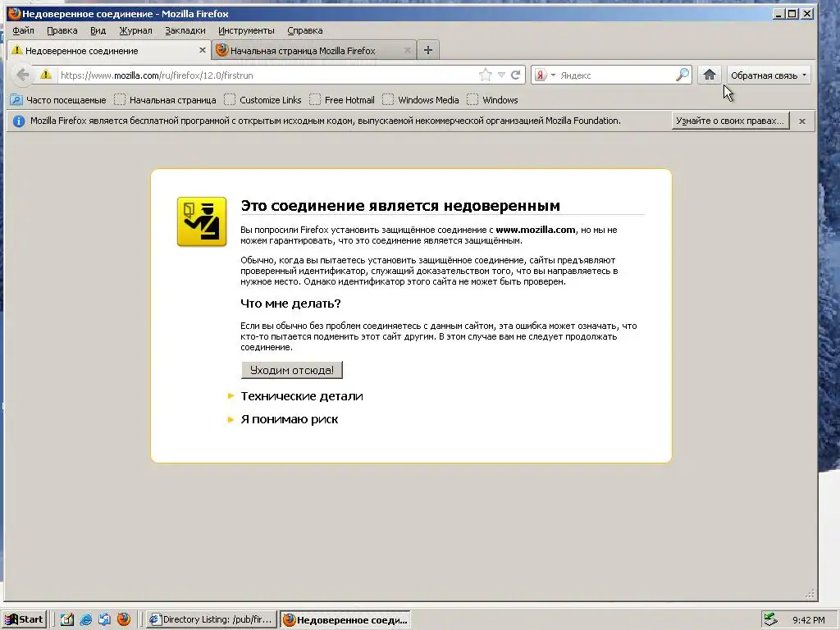Launch Internet Explorer from quick launch
The width and height of the screenshot is (840, 630).
(x=85, y=619)
